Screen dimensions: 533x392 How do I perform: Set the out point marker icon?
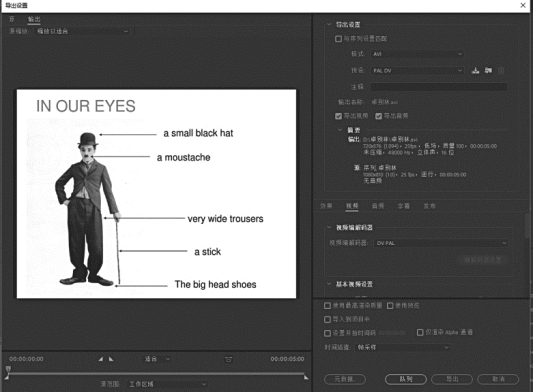pyautogui.click(x=111, y=359)
